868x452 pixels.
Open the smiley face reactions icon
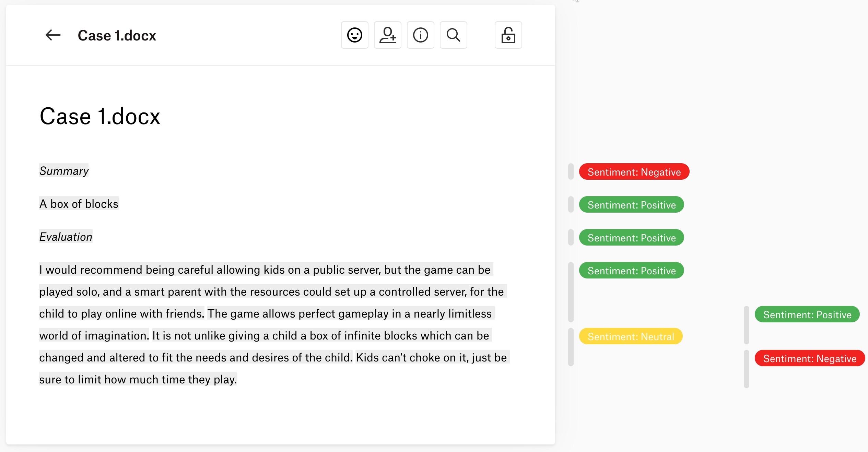(354, 35)
